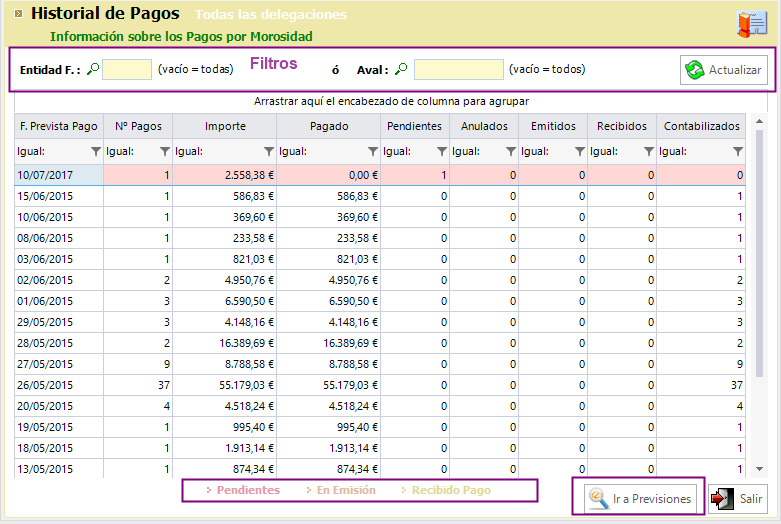Focus the Entidad F. filter input field
The height and width of the screenshot is (524, 781).
pos(127,69)
